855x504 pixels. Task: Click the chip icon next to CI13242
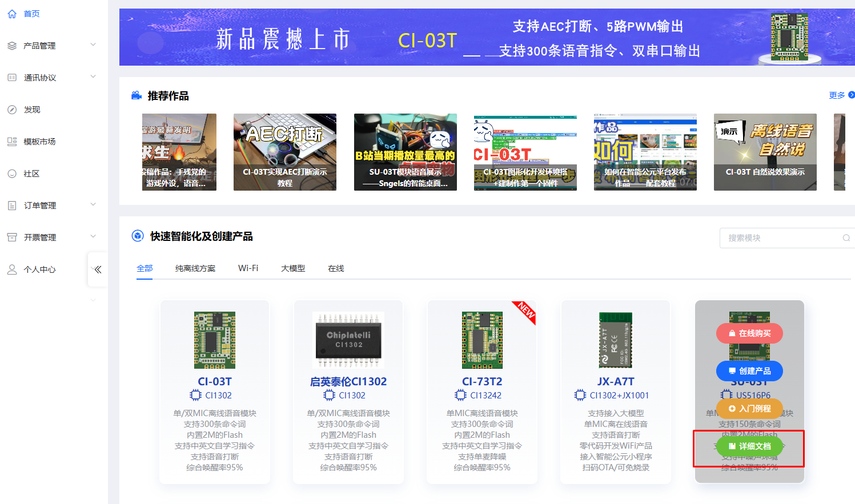tap(461, 395)
